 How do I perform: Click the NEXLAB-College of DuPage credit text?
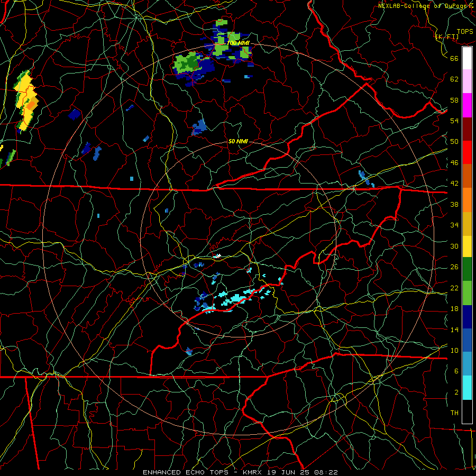426,5
